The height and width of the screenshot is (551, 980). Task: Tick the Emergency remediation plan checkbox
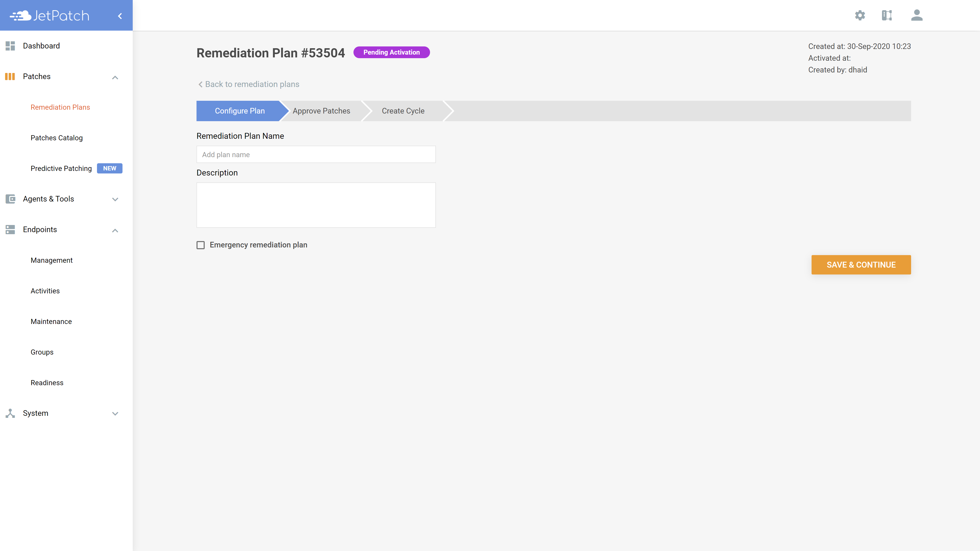201,245
